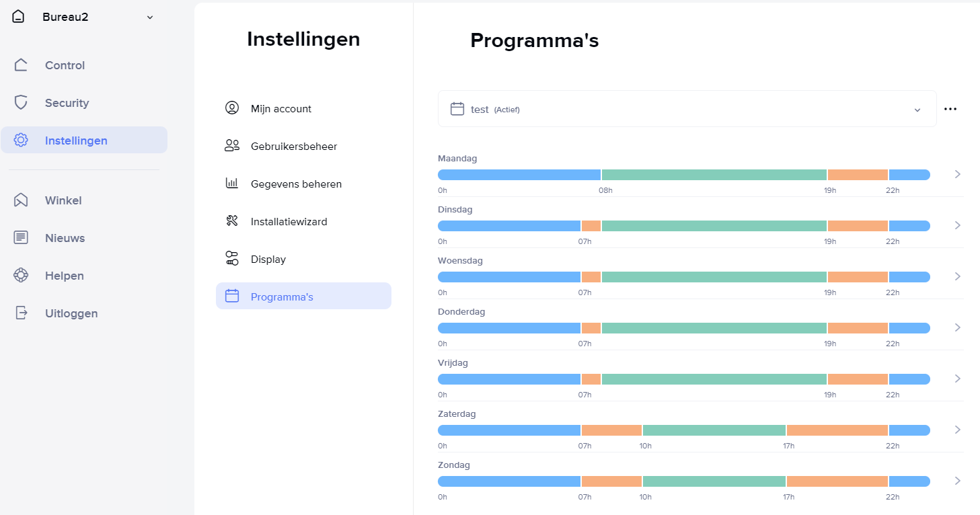Go to Display settings

268,260
